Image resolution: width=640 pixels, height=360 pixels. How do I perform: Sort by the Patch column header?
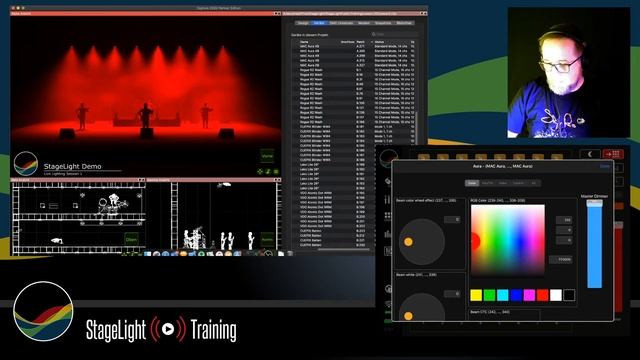click(x=361, y=42)
